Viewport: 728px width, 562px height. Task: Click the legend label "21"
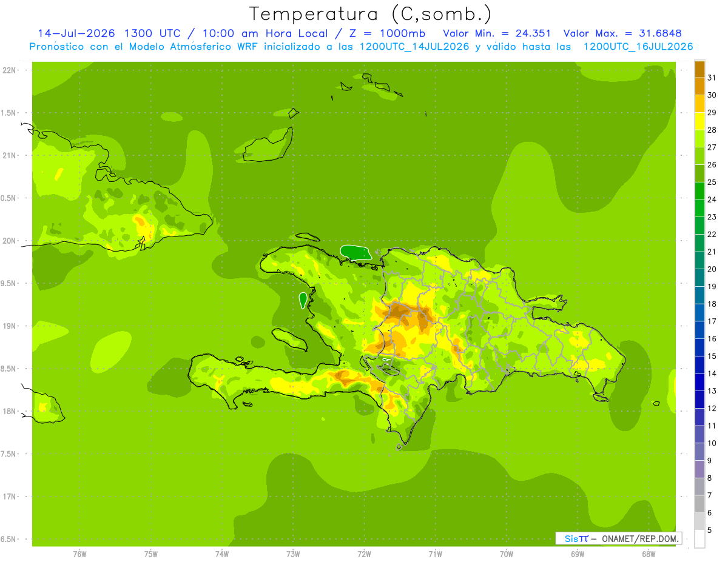coord(712,252)
